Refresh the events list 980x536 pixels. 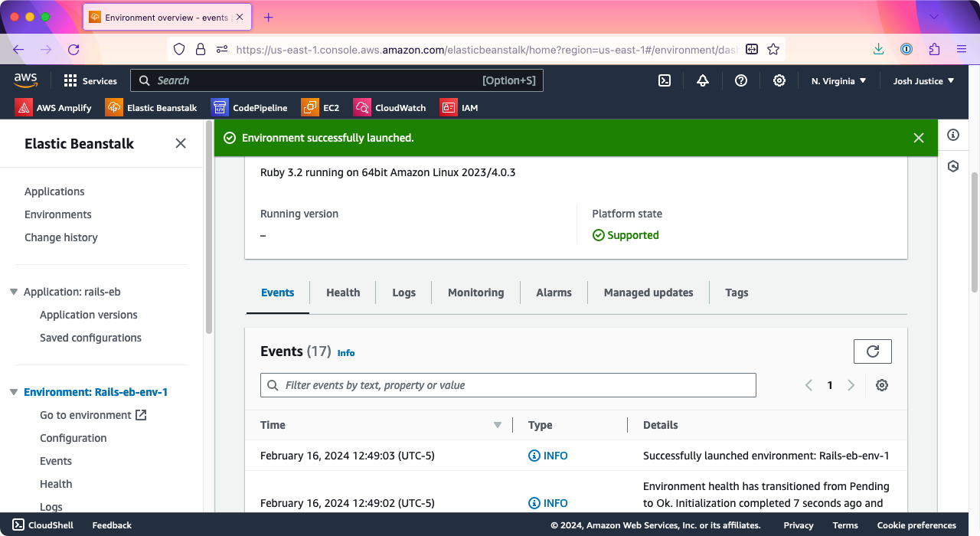pyautogui.click(x=873, y=351)
